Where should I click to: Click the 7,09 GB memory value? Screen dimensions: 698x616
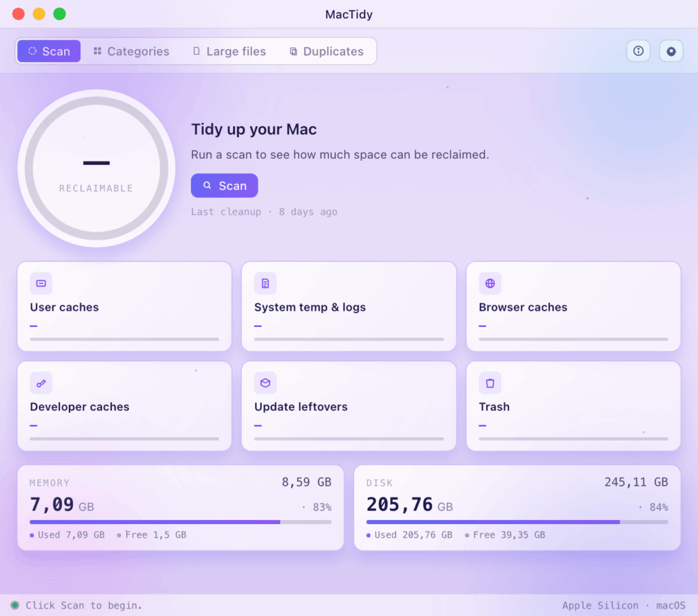pos(62,505)
